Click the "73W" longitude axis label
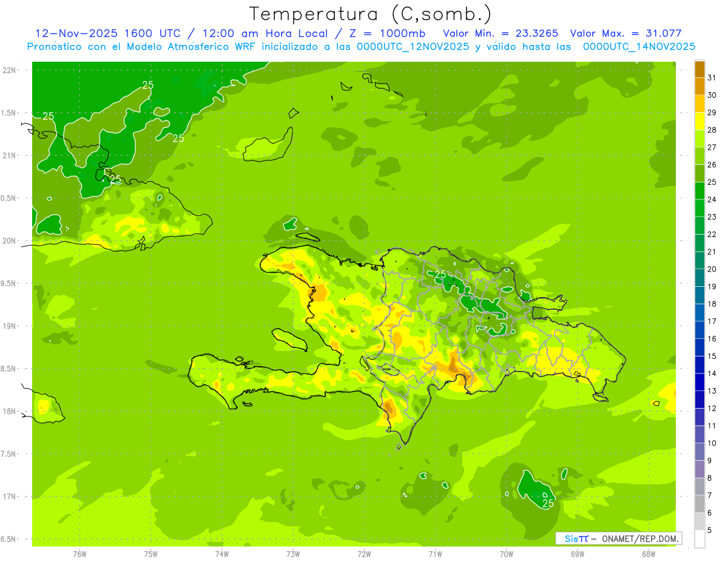728x562 pixels. point(293,554)
